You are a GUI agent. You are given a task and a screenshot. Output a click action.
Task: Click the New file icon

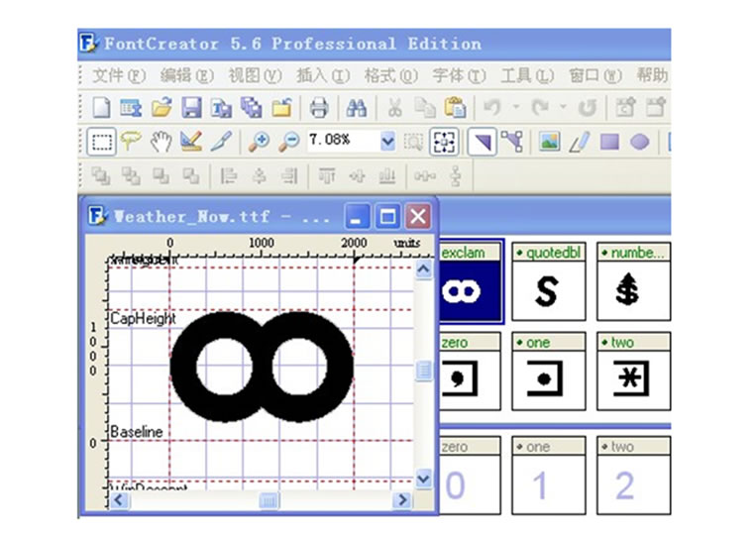point(101,107)
